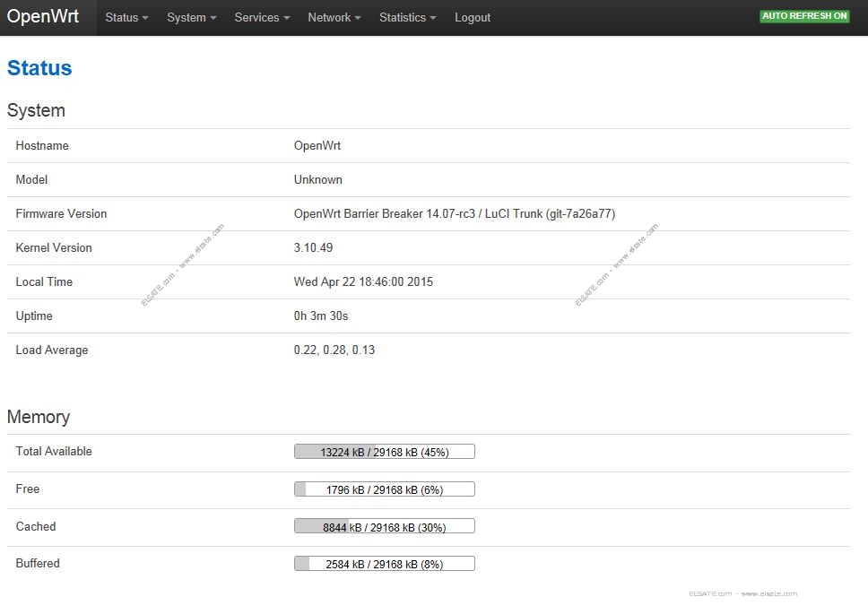
Task: Click the Kernel Version label
Action: click(54, 247)
